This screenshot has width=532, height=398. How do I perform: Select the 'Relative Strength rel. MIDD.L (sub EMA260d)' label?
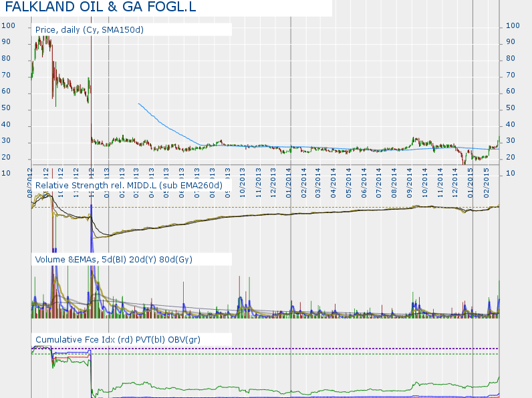tap(129, 186)
